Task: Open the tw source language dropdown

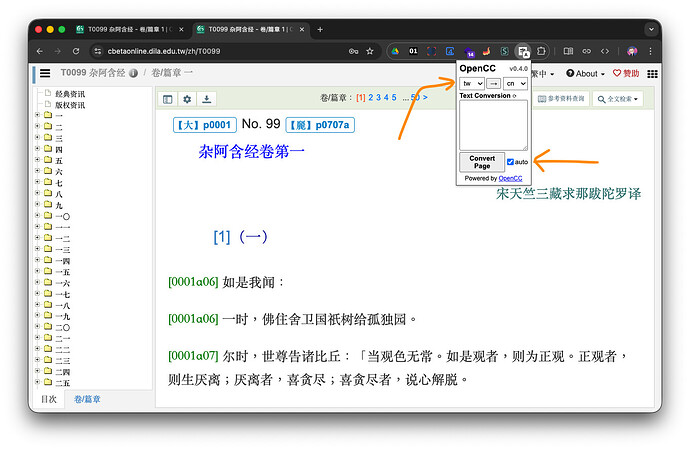Action: pos(471,83)
